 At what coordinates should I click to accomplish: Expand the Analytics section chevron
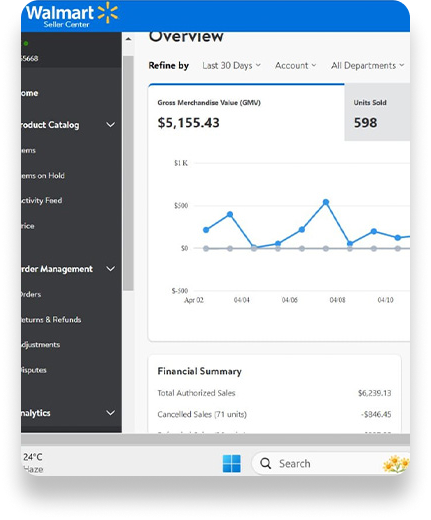pos(110,413)
